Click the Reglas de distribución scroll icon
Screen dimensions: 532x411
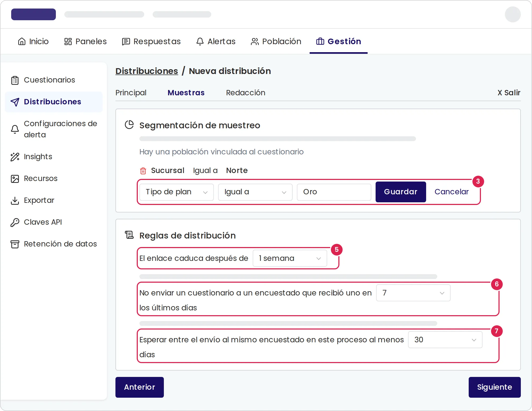click(x=129, y=235)
